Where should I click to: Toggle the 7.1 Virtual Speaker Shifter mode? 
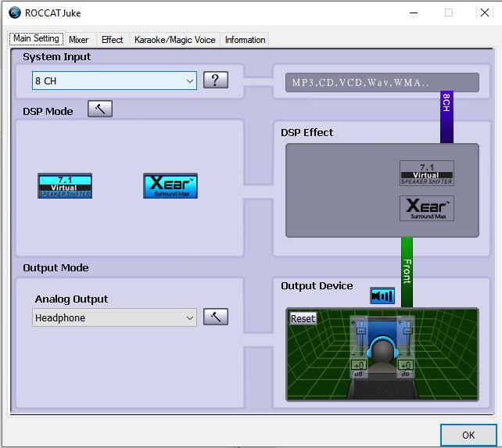tap(65, 186)
